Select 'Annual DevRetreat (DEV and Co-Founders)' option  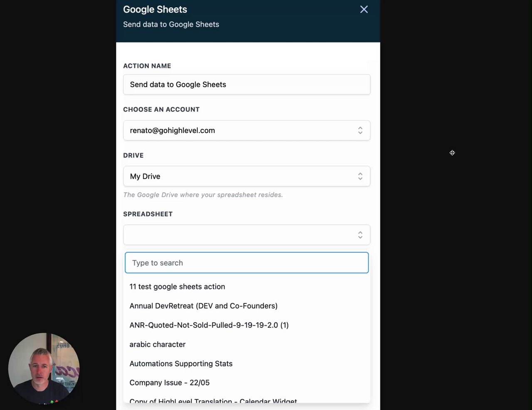coord(246,306)
